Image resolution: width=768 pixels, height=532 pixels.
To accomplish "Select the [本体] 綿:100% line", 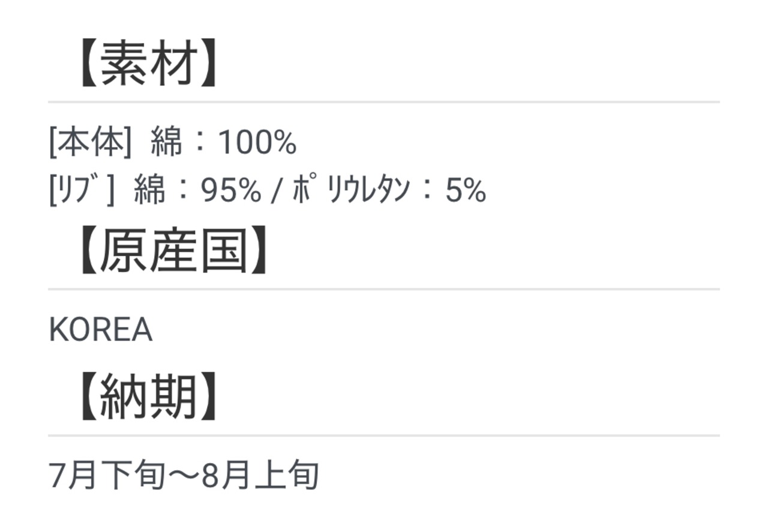I will pos(173,143).
